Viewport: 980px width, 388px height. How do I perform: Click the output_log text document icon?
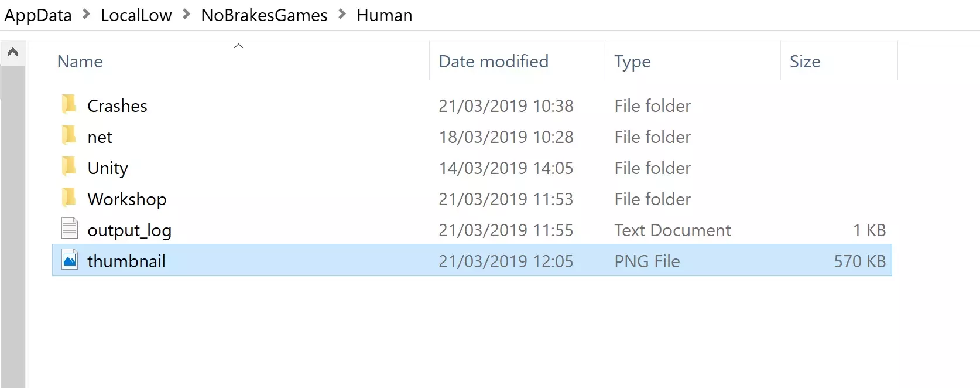point(70,229)
